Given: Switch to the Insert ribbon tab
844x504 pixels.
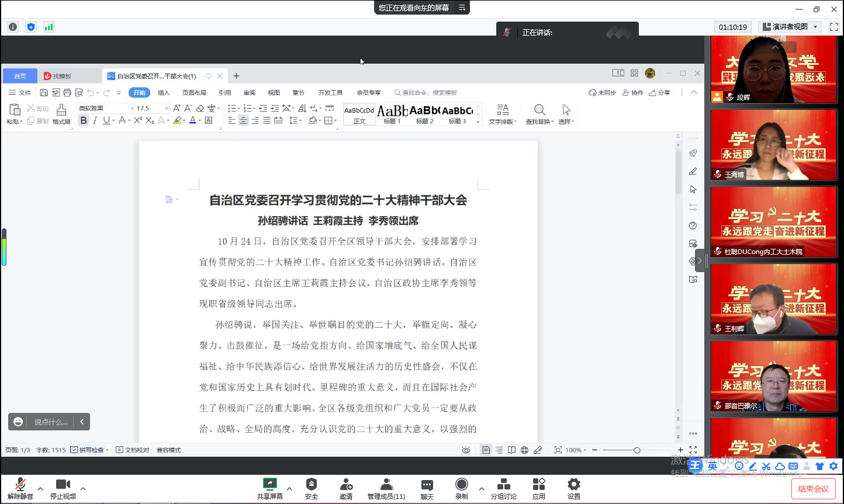Looking at the screenshot, I should tap(164, 93).
